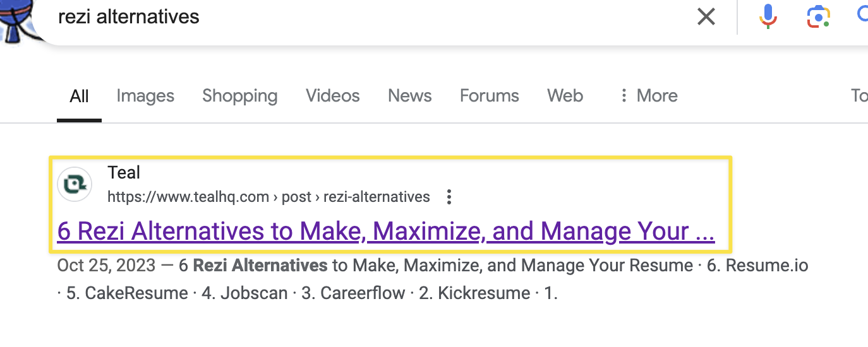Viewport: 868px width, 347px height.
Task: Open the Web results tab
Action: (x=565, y=96)
